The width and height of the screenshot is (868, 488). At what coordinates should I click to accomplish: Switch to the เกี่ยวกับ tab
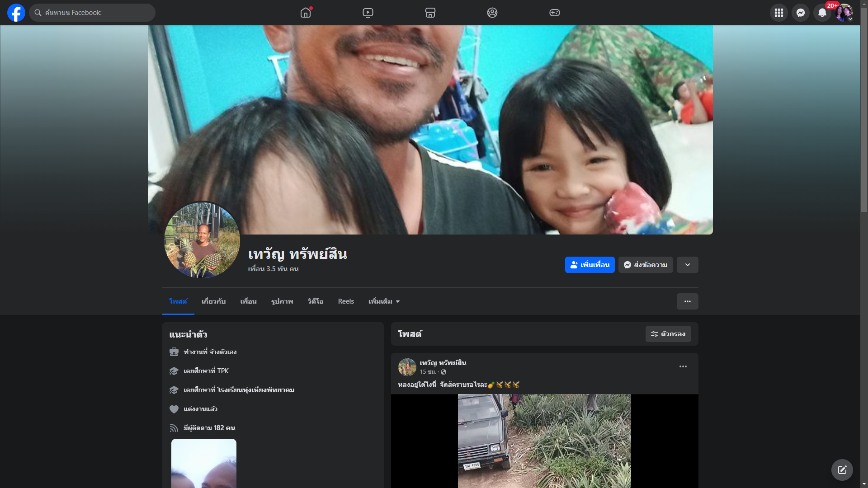[x=213, y=301]
